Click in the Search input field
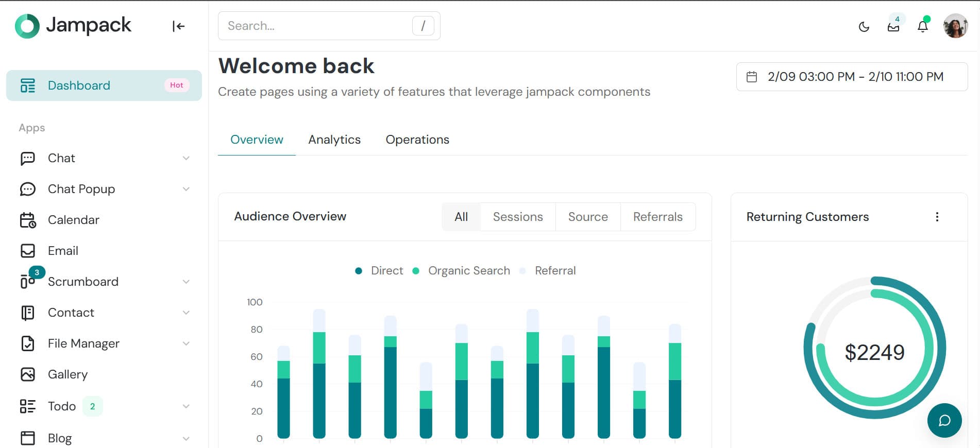This screenshot has width=980, height=448. 329,26
